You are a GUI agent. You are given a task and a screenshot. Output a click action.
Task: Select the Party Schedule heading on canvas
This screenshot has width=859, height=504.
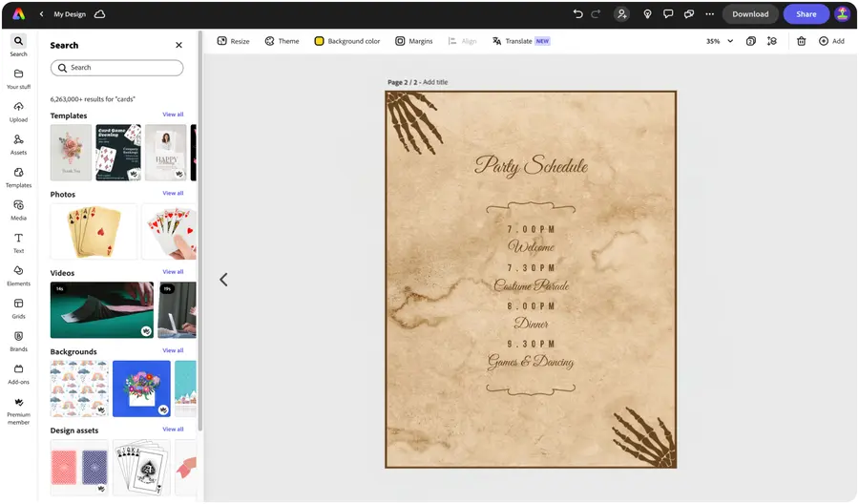tap(531, 166)
